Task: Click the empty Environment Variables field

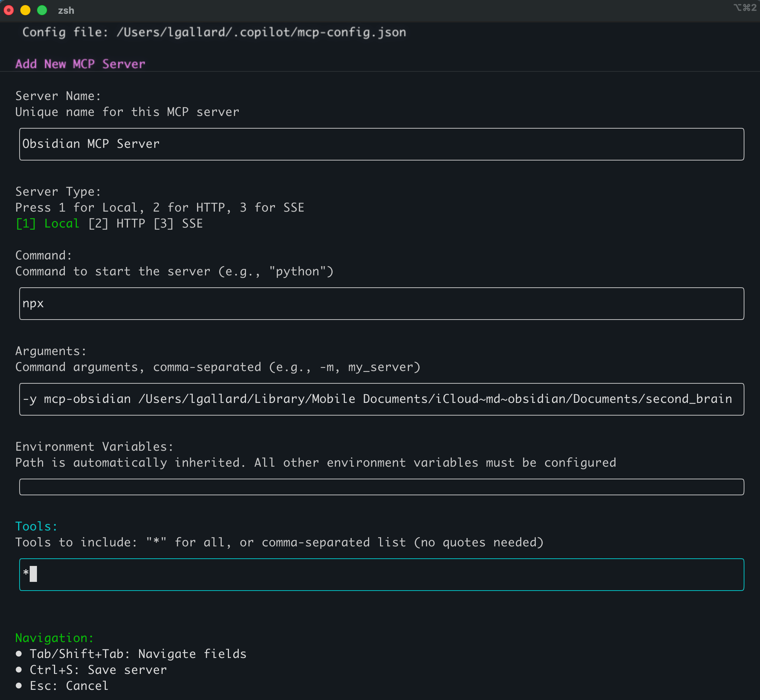Action: [x=381, y=487]
